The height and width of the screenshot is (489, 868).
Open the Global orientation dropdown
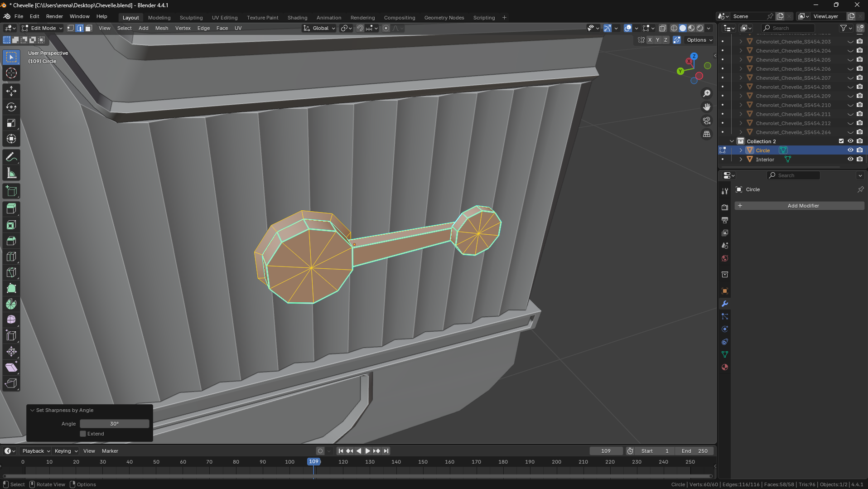[320, 28]
